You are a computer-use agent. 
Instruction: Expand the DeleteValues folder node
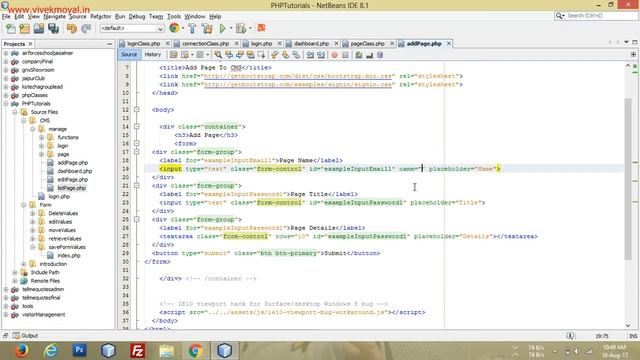pos(32,213)
